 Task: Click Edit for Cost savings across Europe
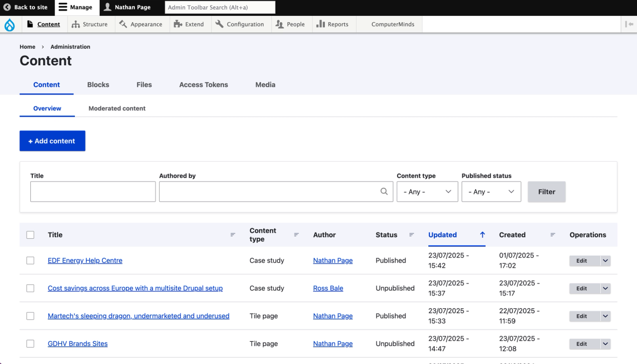point(584,288)
